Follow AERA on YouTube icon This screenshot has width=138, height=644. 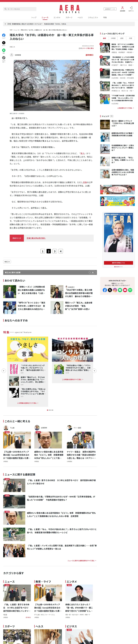125,290
